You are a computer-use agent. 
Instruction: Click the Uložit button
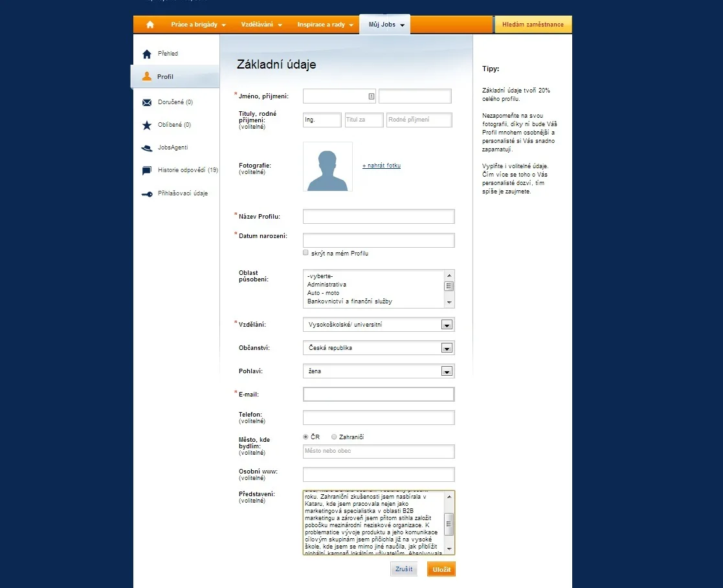[441, 569]
